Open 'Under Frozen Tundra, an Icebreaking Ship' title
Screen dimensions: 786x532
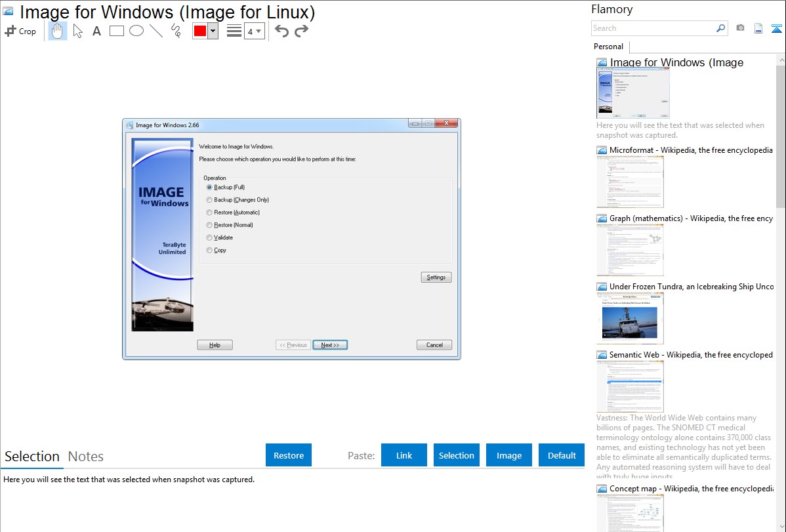(x=692, y=287)
